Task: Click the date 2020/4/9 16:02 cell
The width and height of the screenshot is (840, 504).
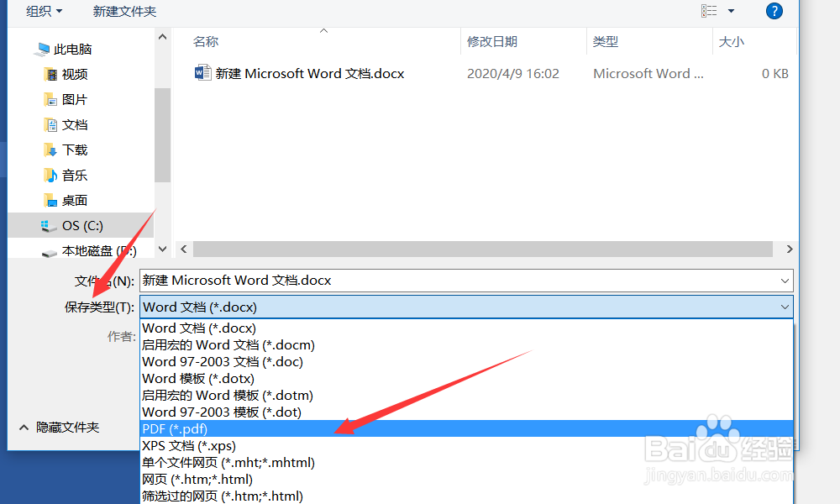Action: [512, 73]
